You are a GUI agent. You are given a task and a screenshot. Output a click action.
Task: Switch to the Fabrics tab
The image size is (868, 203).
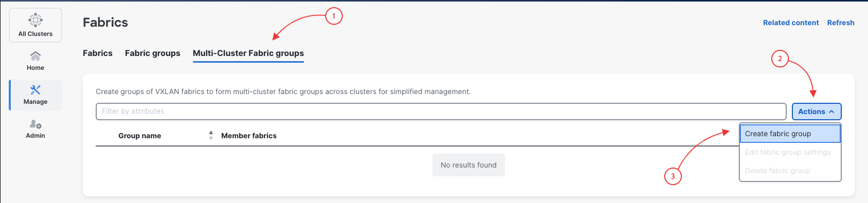98,53
